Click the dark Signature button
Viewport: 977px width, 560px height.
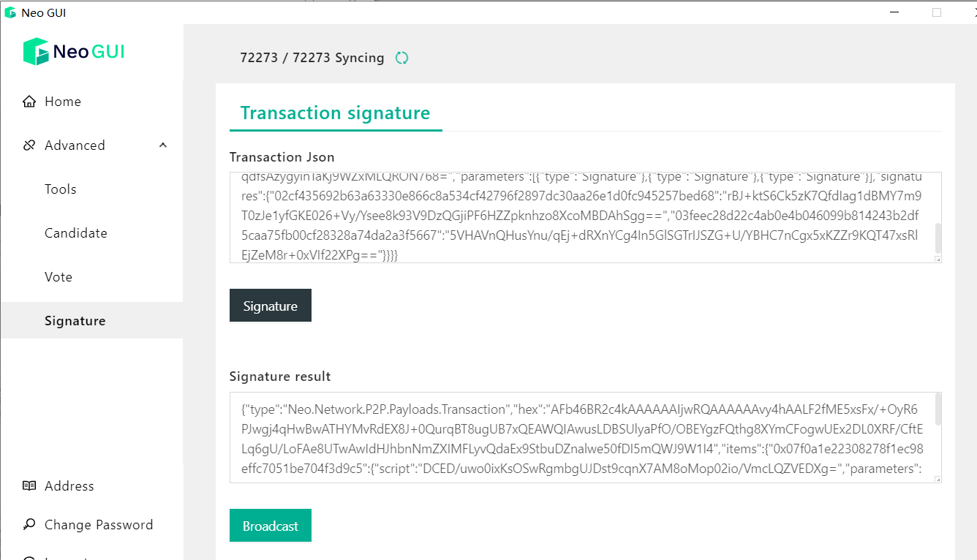[x=271, y=306]
